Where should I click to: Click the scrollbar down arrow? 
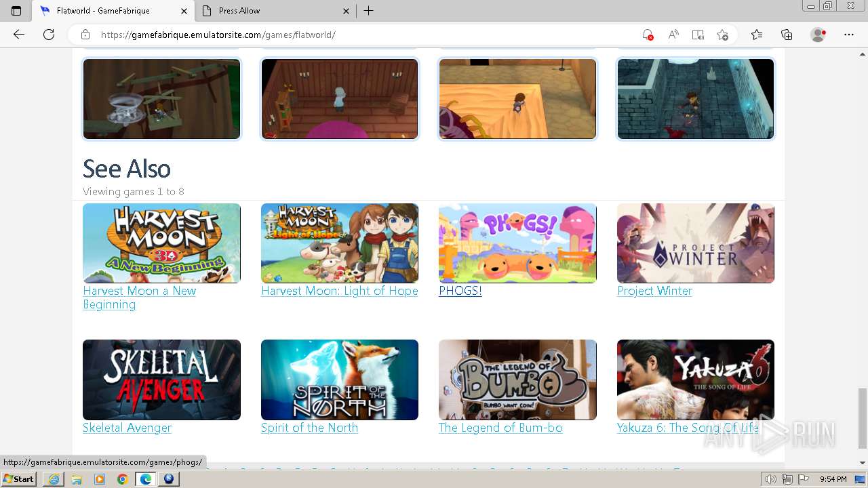(862, 463)
